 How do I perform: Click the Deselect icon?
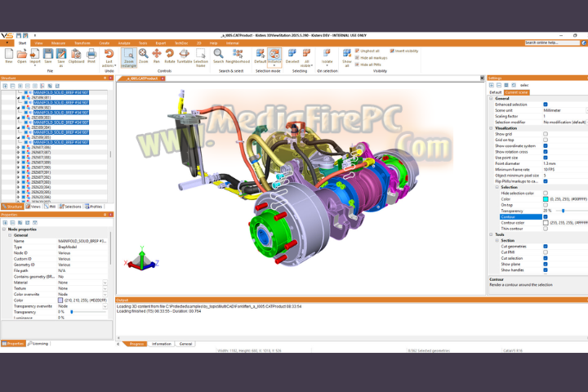tap(292, 54)
